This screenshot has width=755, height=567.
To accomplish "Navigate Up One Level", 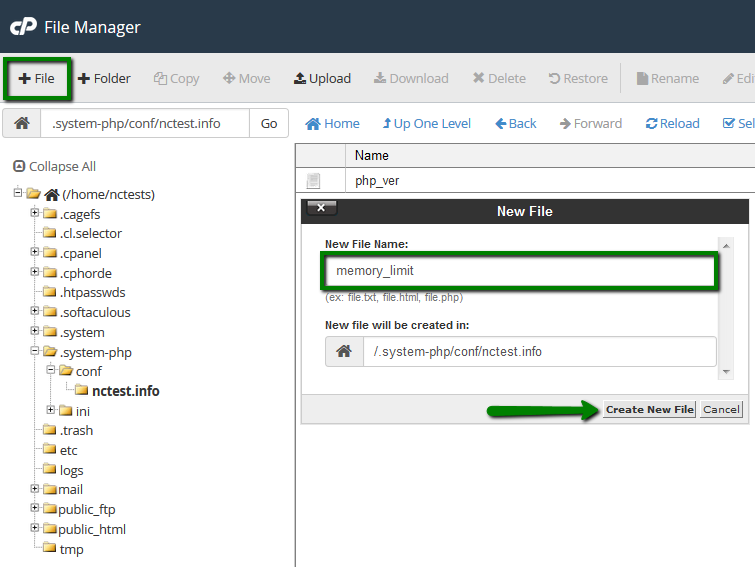I will point(427,124).
